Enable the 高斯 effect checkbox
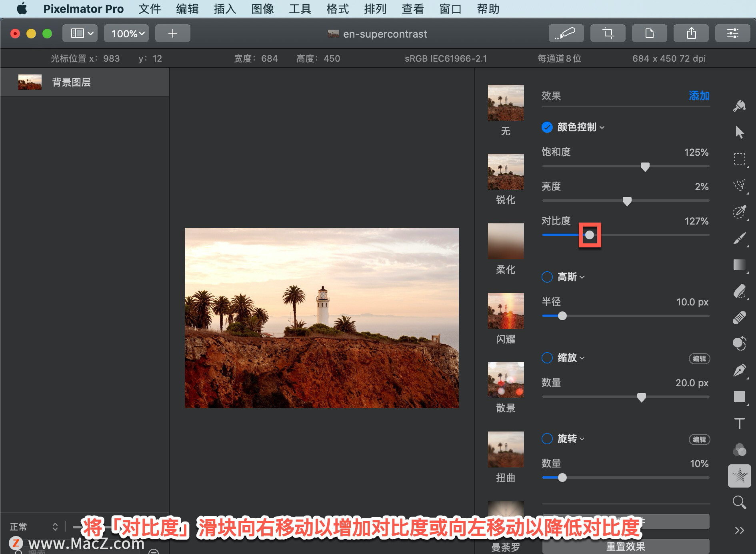This screenshot has height=554, width=756. point(547,277)
